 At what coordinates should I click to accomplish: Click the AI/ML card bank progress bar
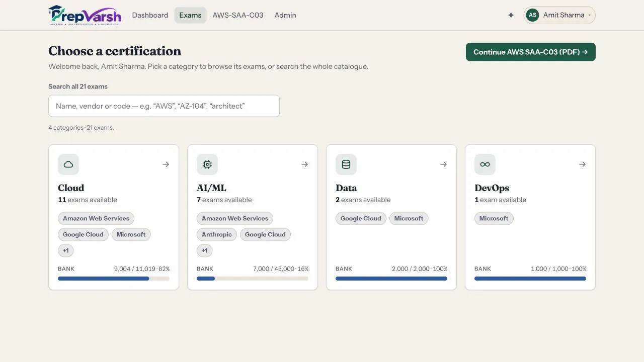[x=253, y=279]
